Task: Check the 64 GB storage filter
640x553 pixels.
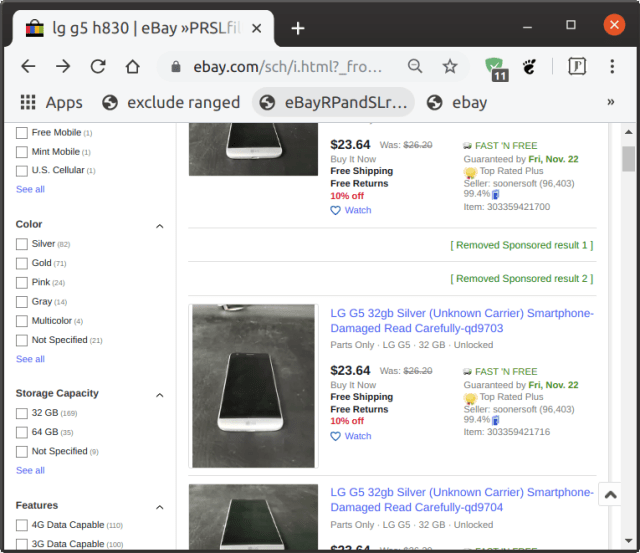Action: point(22,432)
